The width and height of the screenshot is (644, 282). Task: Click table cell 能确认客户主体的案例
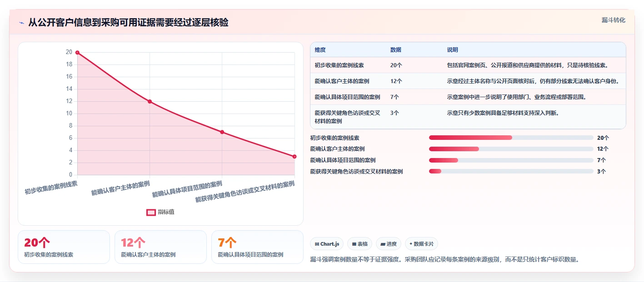(342, 81)
